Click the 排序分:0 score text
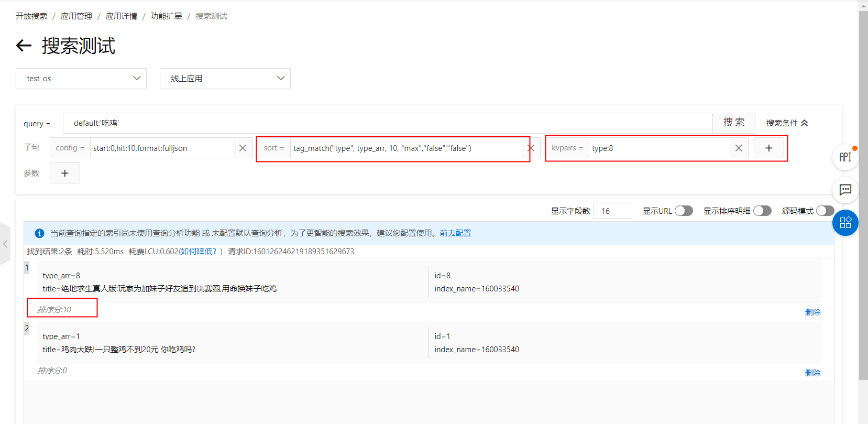Screen dimensions: 868x424 coord(52,371)
